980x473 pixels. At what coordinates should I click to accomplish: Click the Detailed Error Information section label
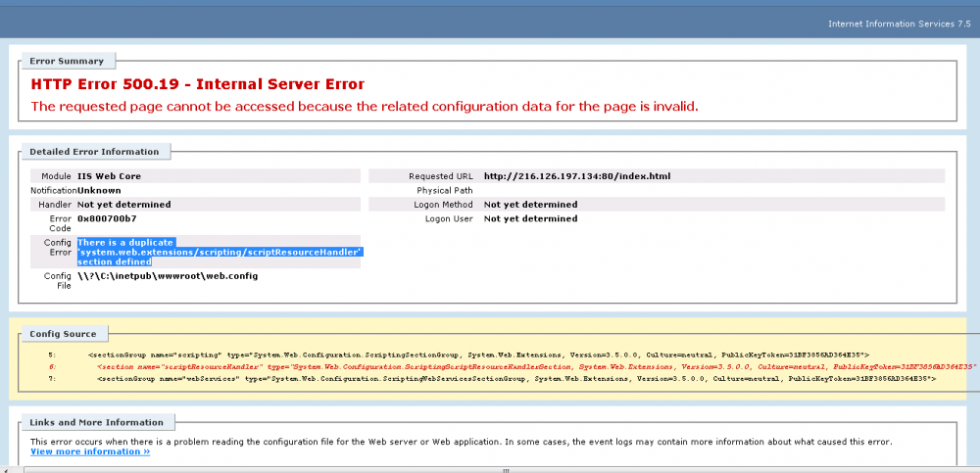pyautogui.click(x=94, y=152)
